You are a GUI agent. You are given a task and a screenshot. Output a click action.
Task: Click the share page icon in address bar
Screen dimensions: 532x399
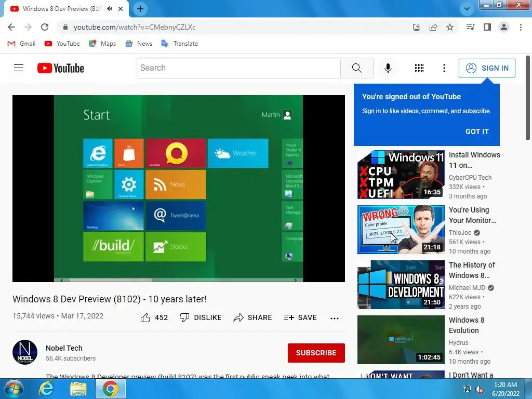click(433, 27)
